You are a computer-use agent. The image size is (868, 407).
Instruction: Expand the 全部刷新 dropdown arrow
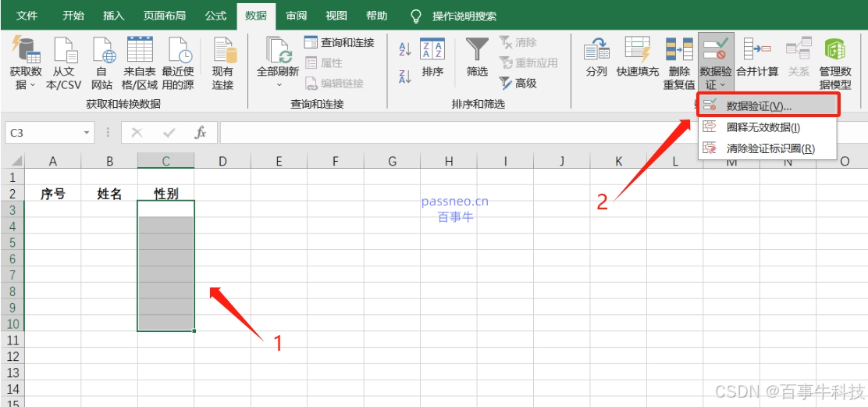[x=279, y=84]
